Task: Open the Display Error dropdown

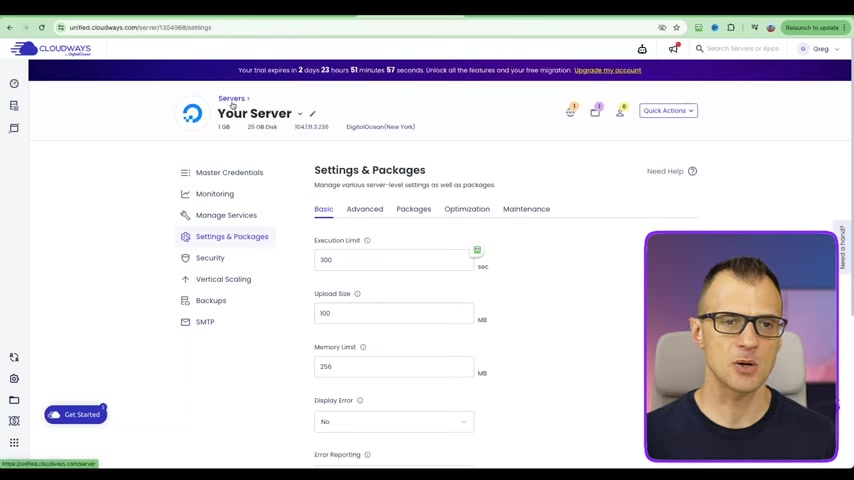Action: 394,422
